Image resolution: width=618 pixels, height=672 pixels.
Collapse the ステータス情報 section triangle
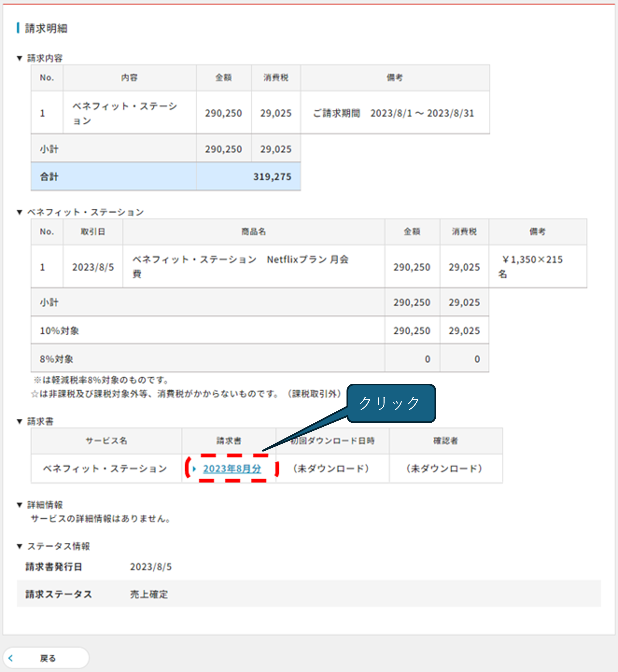click(x=19, y=546)
